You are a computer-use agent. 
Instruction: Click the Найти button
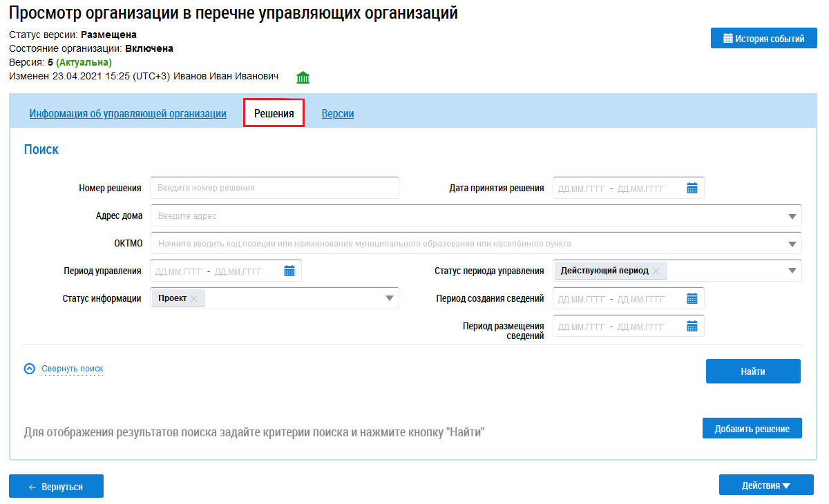753,371
